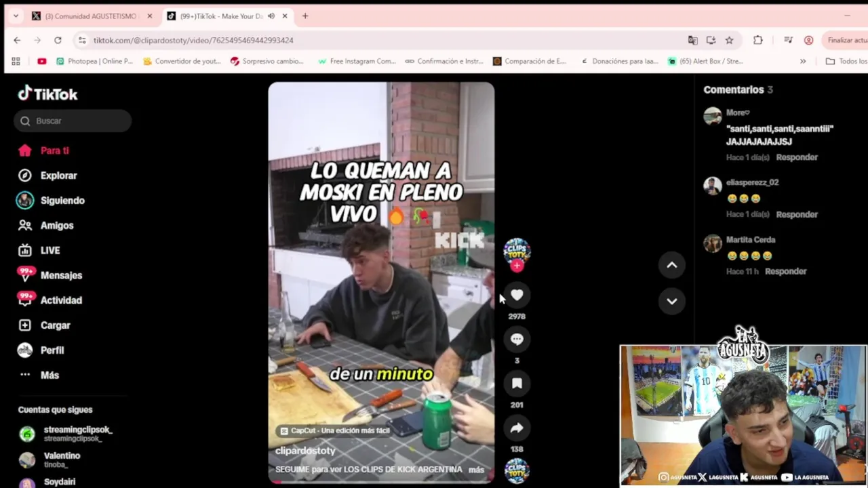
Task: Open browser extensions puzzle icon
Action: coord(758,40)
